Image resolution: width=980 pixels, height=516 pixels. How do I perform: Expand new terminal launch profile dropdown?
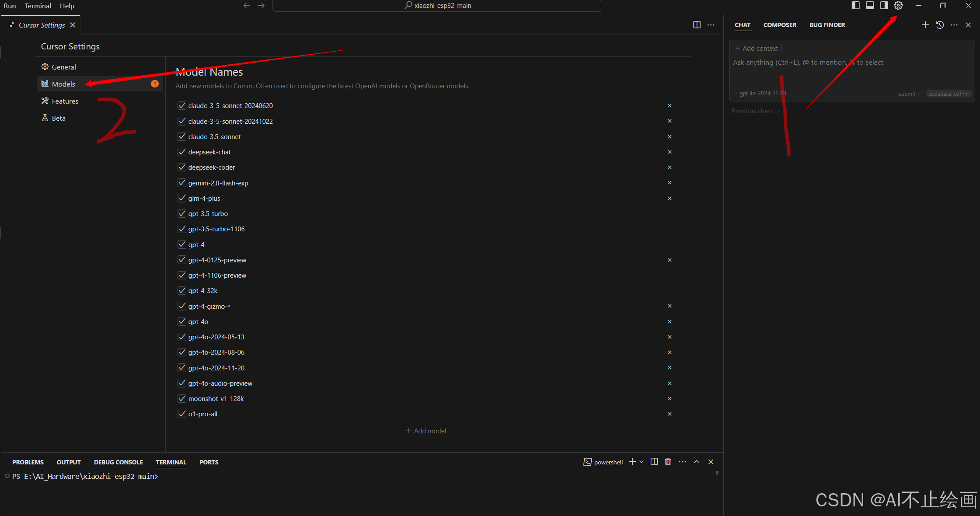coord(642,462)
